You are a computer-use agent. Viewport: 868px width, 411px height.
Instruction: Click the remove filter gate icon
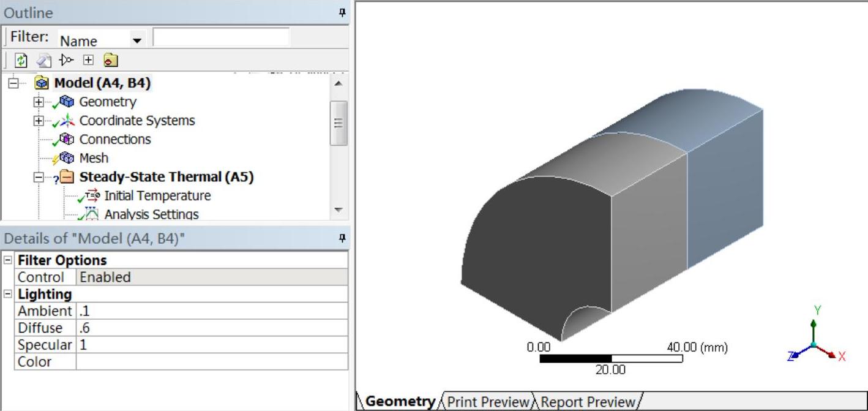[66, 60]
